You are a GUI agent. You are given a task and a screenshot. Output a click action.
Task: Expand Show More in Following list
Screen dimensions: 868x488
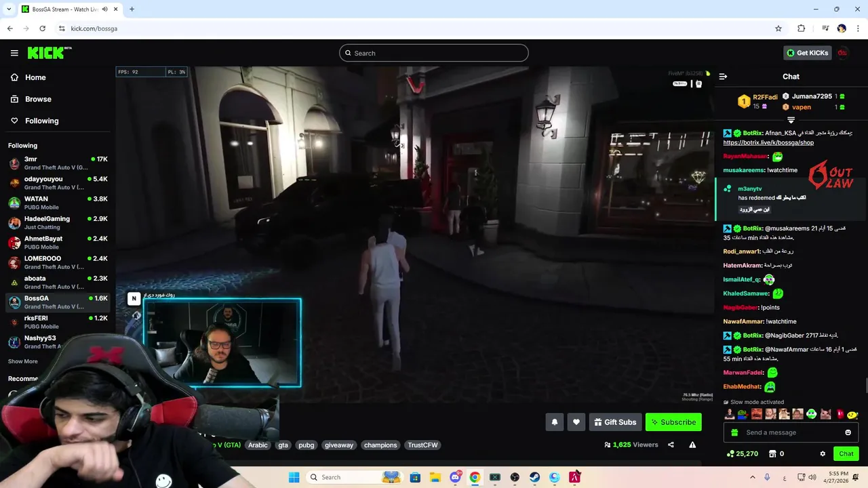[x=23, y=361]
